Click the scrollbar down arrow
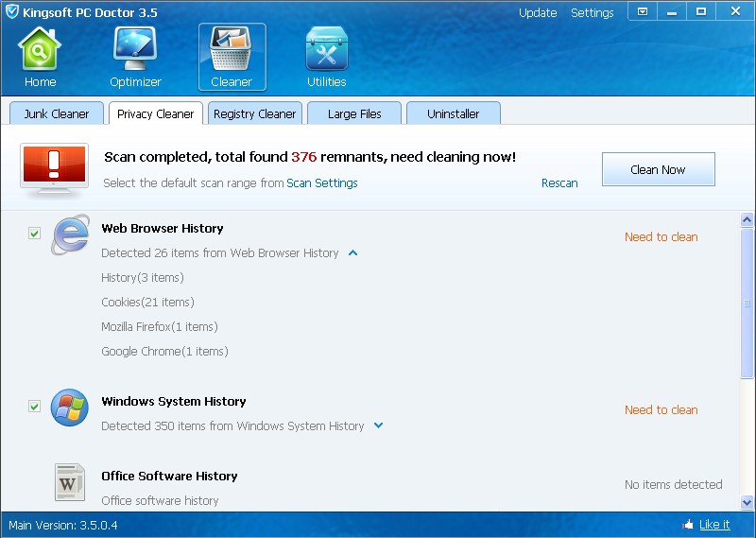This screenshot has width=756, height=538. (747, 502)
